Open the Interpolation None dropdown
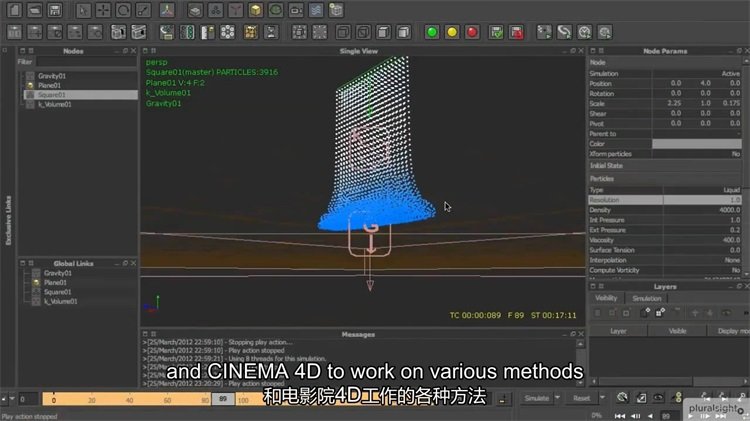This screenshot has height=421, width=750. [703, 260]
